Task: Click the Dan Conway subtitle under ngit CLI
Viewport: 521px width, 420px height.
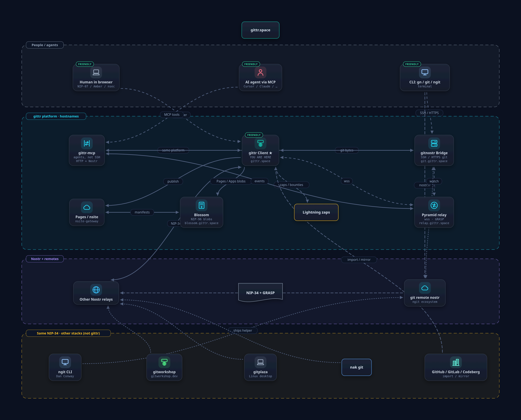Action: coord(65,376)
